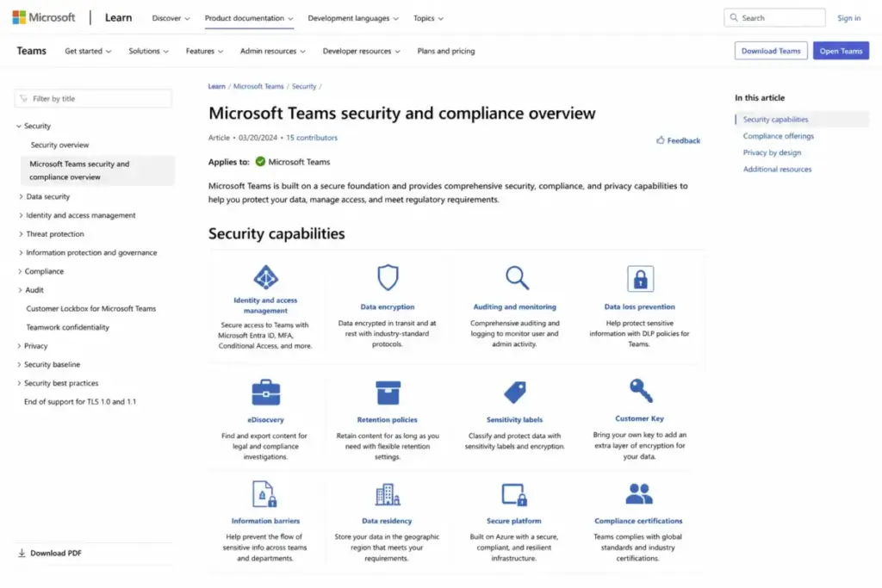Click the Auditing and monitoring magnifier icon
Screen dimensions: 882x588
coord(517,278)
